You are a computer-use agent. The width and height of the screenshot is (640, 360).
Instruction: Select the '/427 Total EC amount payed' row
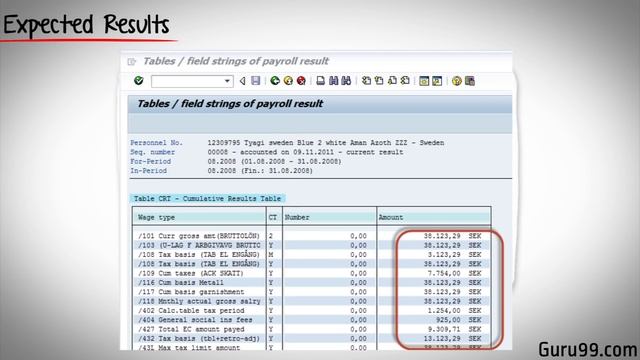(x=311, y=329)
